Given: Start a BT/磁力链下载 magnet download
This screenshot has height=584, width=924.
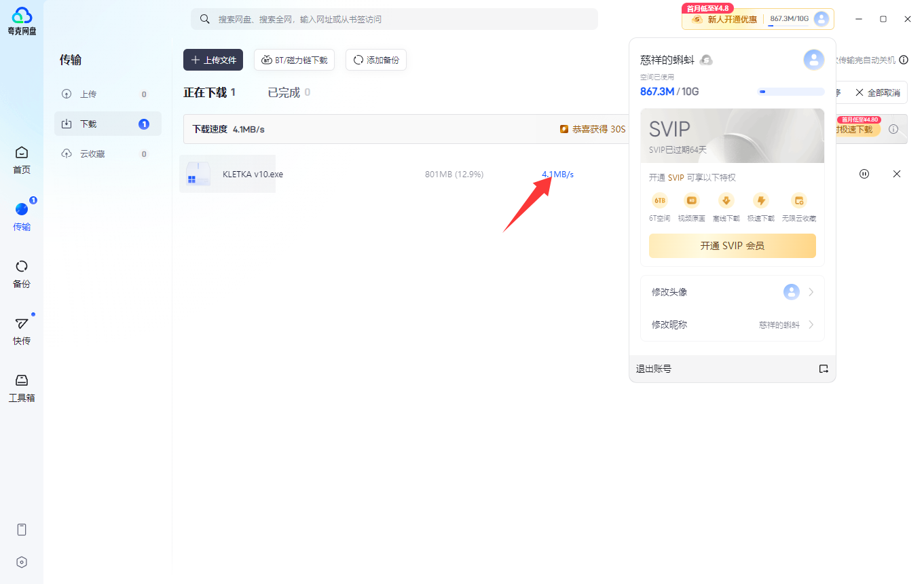Looking at the screenshot, I should [x=294, y=60].
